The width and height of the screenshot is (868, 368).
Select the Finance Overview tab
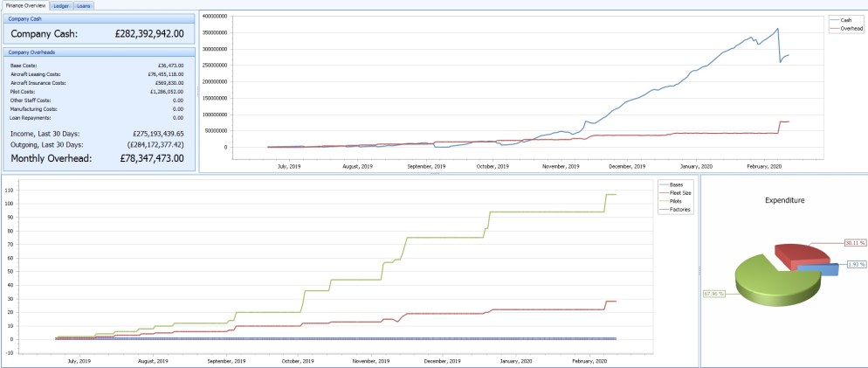25,5
